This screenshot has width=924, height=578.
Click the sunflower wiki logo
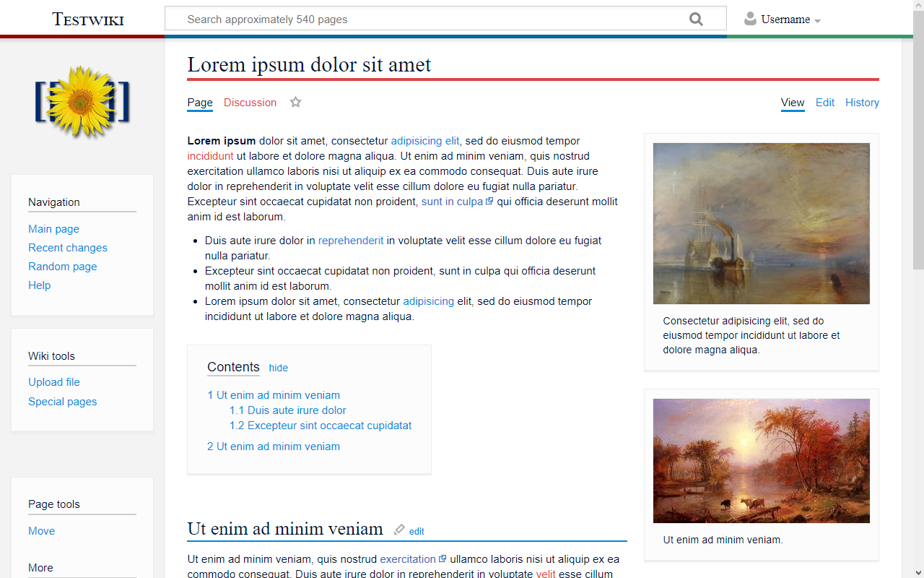coord(82,102)
